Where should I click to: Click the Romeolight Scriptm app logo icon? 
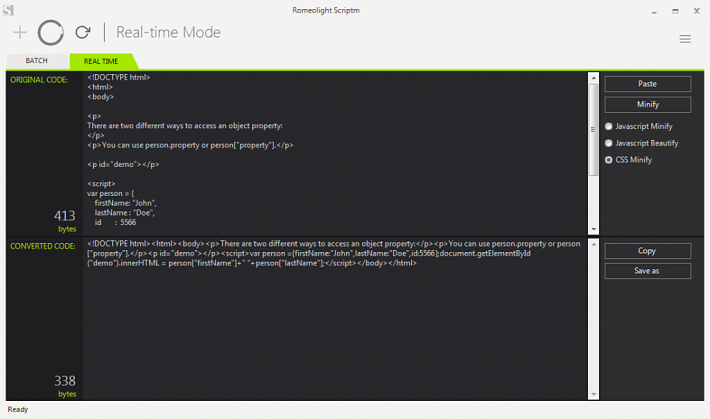pos(8,10)
